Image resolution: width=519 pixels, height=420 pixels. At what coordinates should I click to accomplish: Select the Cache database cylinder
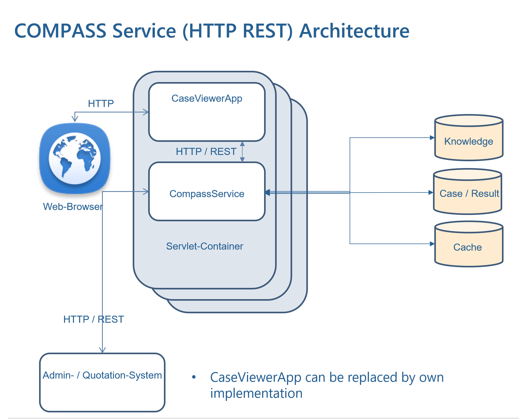(469, 244)
